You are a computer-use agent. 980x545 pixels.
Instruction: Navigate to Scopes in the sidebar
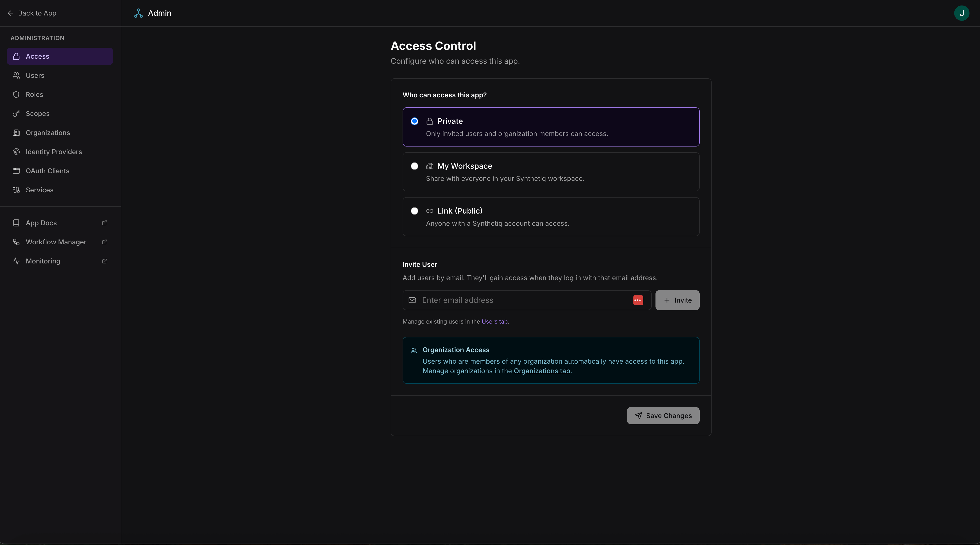click(x=60, y=114)
